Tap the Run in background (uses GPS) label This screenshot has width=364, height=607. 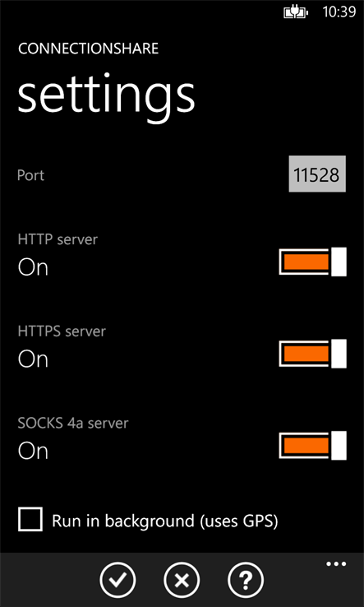click(165, 521)
